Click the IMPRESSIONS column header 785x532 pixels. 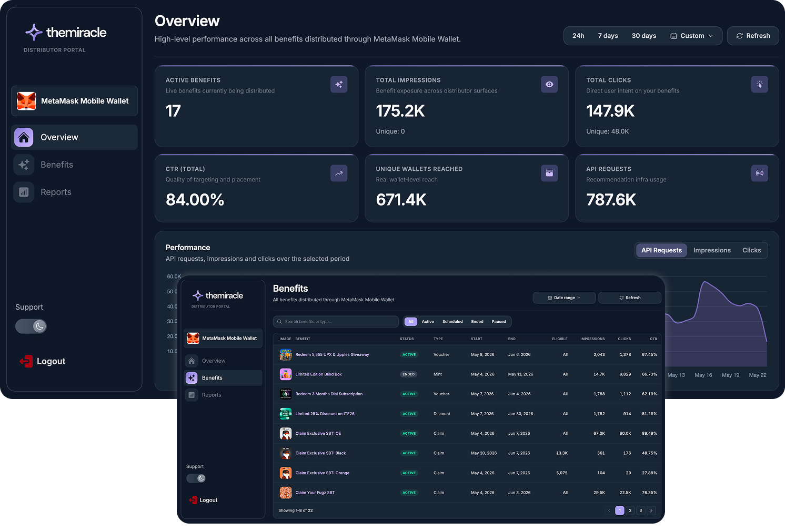tap(592, 339)
